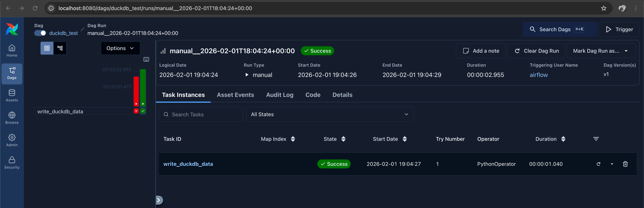Show keyboard shortcuts icon
644x208 pixels.
pos(146,59)
